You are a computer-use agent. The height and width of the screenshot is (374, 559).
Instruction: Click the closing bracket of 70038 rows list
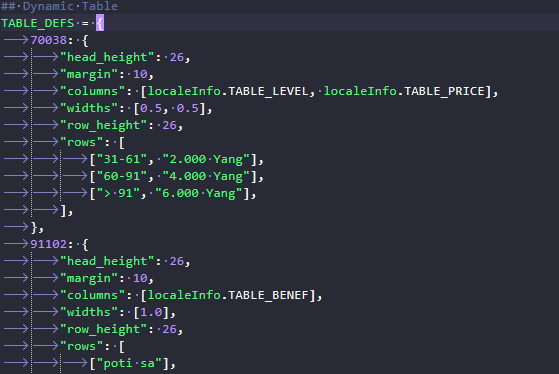[63, 210]
